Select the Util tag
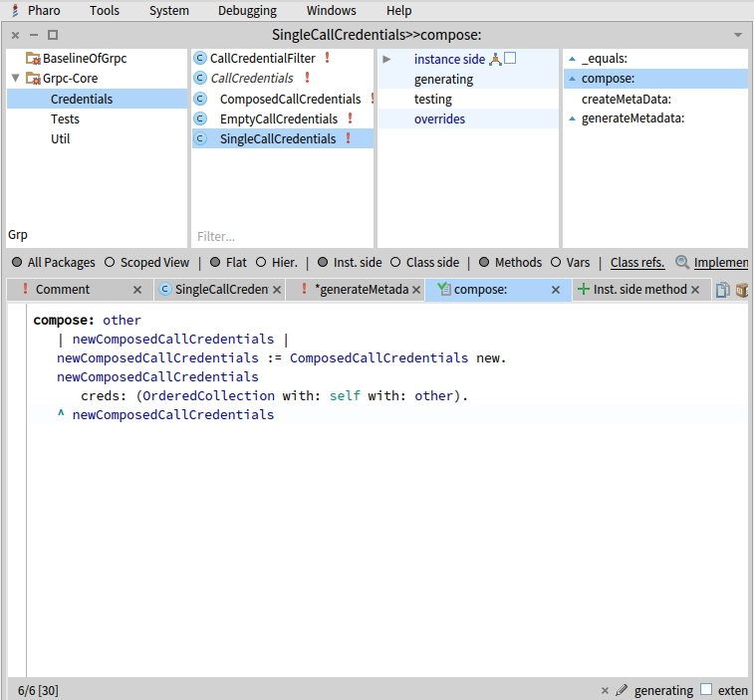 [x=97, y=139]
